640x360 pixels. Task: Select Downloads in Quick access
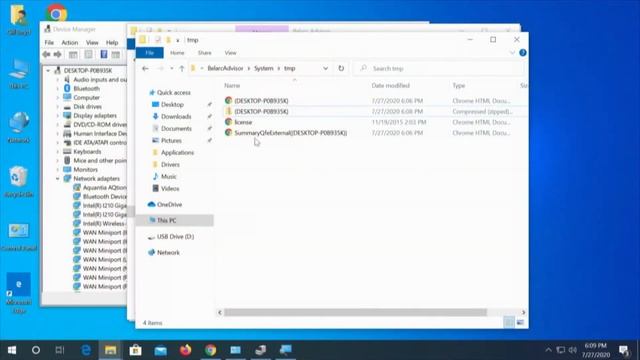[176, 116]
